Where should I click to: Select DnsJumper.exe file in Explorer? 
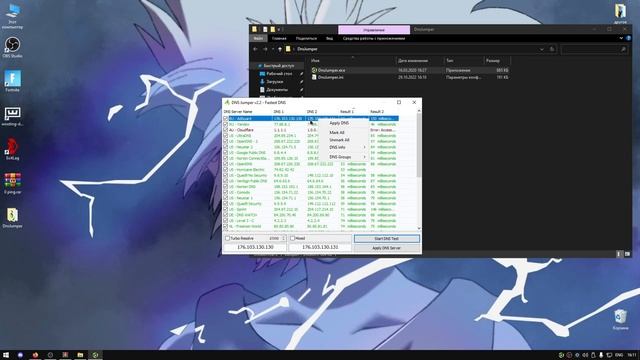coord(331,70)
